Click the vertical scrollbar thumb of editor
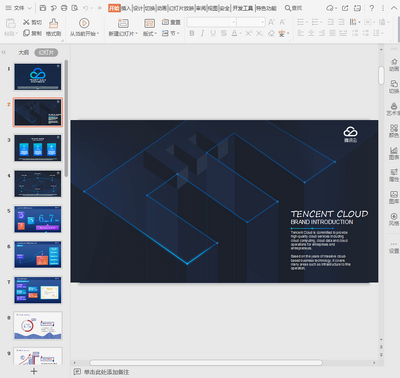Screen dimensions: 400x378 point(381,75)
